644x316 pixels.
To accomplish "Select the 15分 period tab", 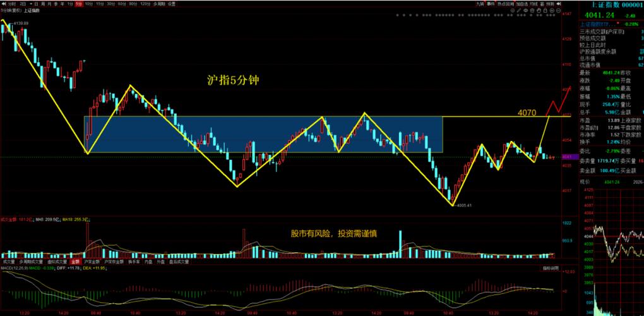I will tap(100, 4).
